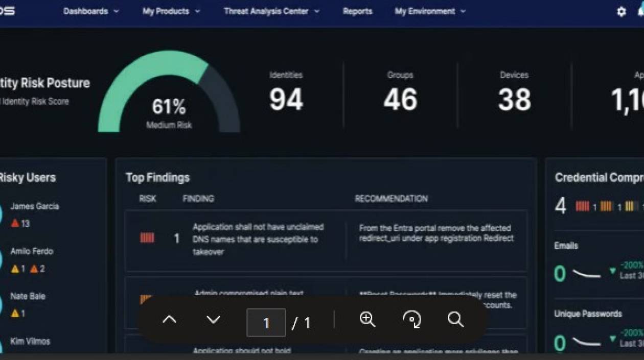Click the red severity bar icon near Credential count 4
Viewport: 644px width, 360px height.
click(583, 206)
